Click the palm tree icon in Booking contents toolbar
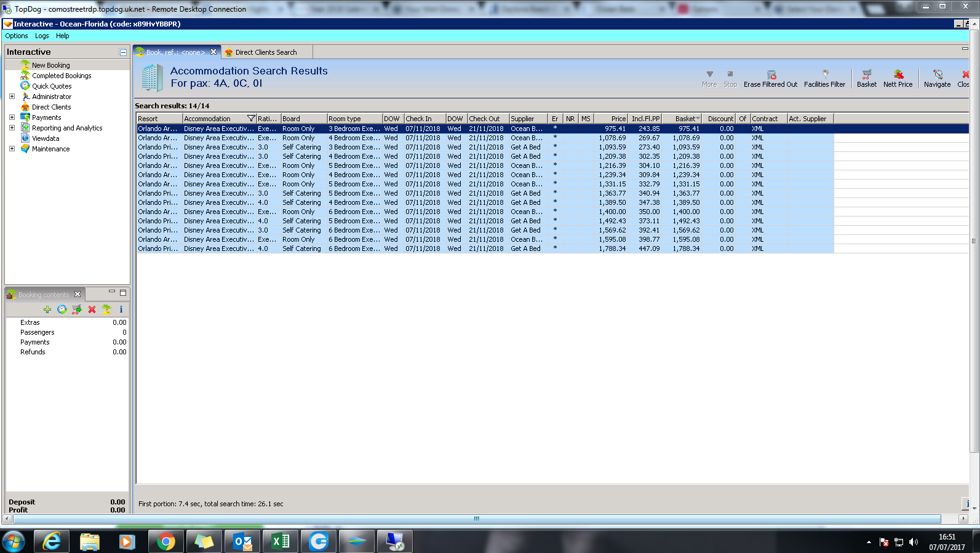The height and width of the screenshot is (553, 980). pyautogui.click(x=106, y=309)
